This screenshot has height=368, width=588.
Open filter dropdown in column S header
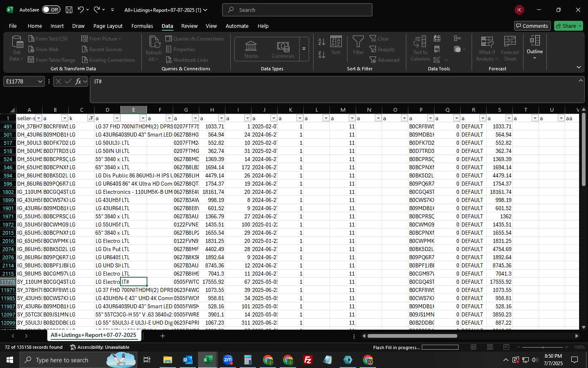tap(509, 118)
